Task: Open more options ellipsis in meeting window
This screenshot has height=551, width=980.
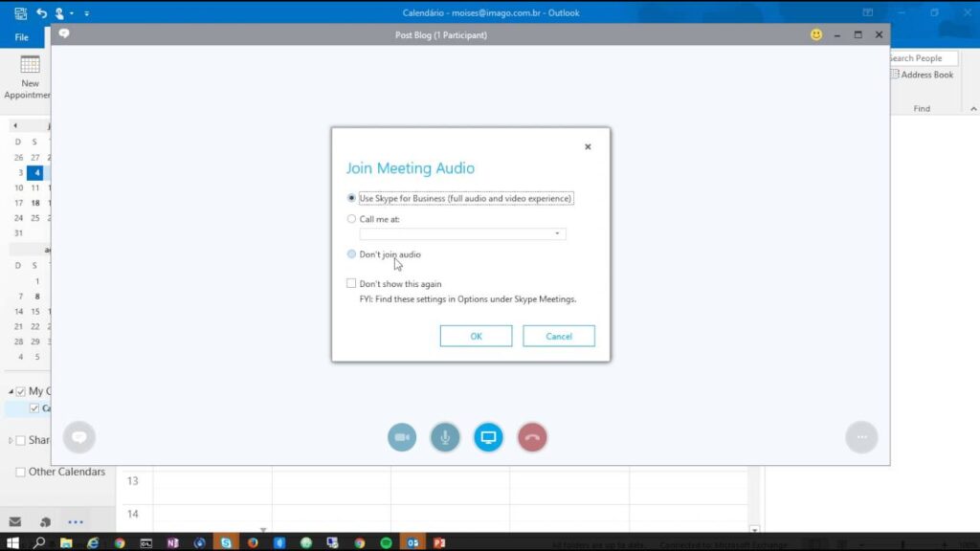Action: coord(861,437)
